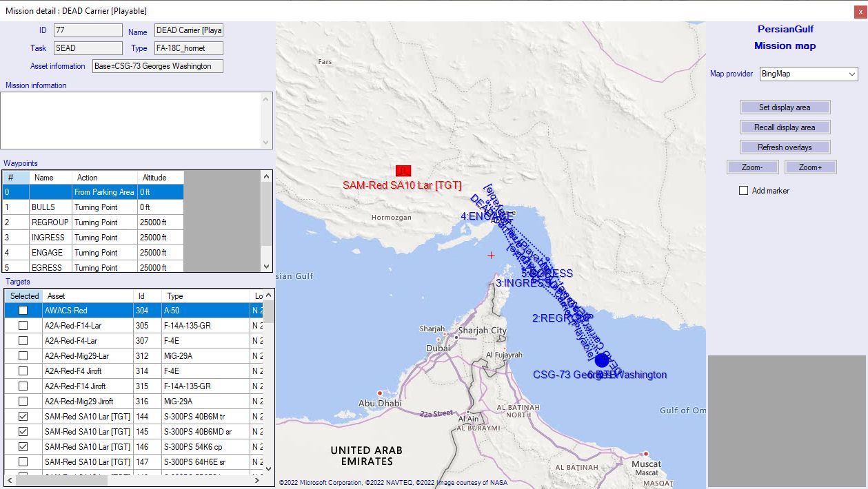Click inside the Mission information text box

coord(131,120)
